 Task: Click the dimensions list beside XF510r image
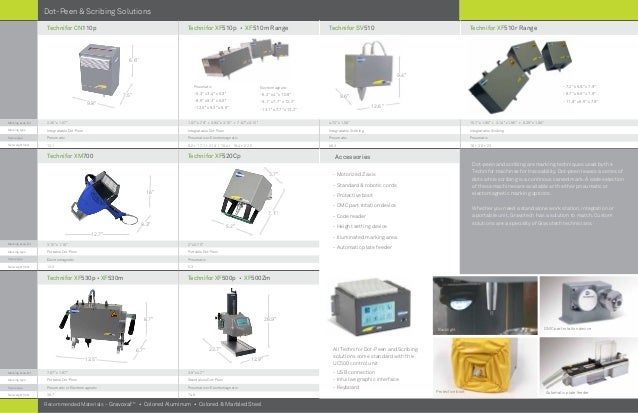click(581, 94)
